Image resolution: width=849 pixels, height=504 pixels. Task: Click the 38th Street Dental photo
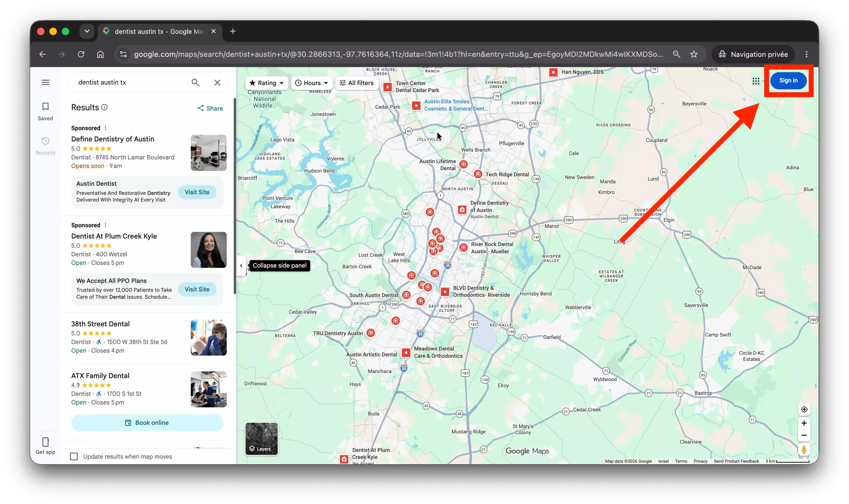208,338
